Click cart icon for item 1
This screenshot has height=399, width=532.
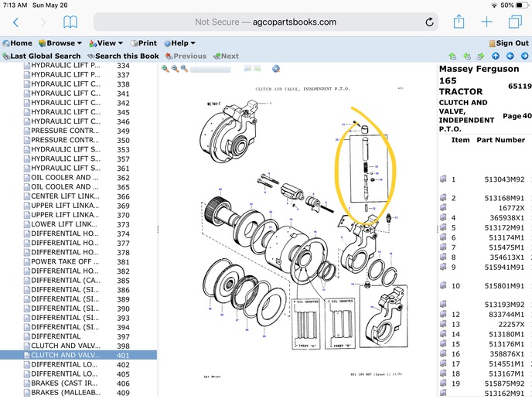coord(443,179)
